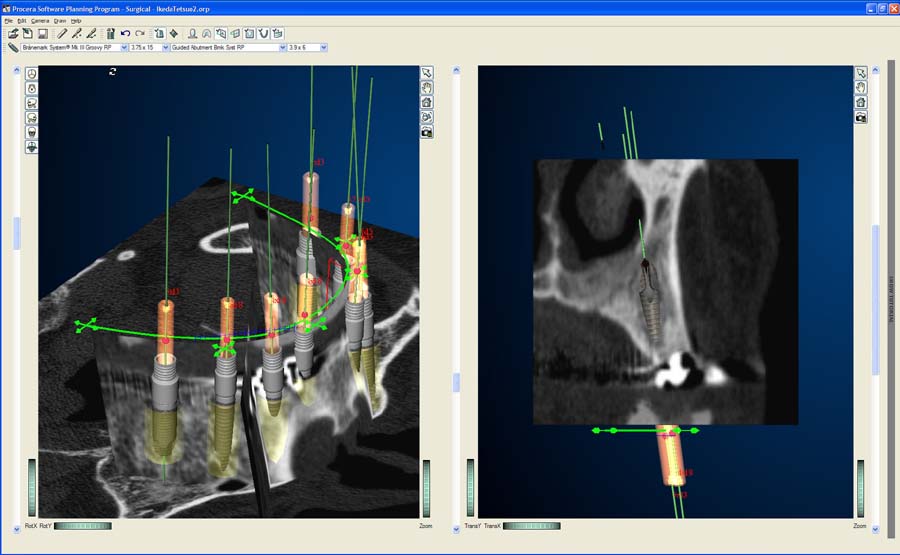The width and height of the screenshot is (900, 555).
Task: Select arrow pointer tool in 3D view
Action: pos(426,73)
